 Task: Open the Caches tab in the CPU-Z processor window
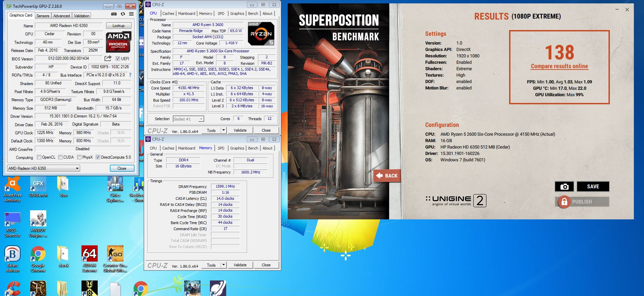click(168, 14)
